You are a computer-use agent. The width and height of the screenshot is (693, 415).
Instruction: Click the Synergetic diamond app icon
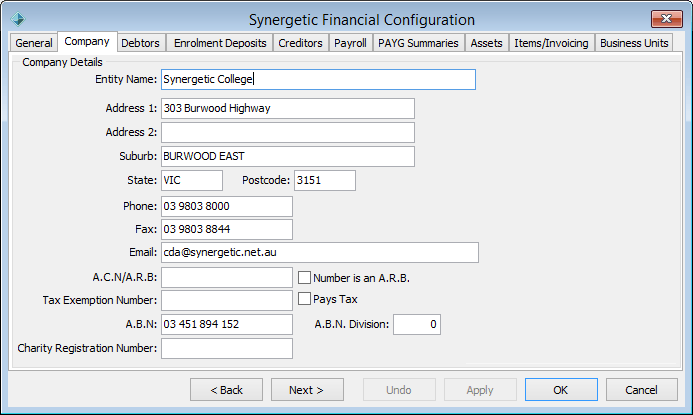18,19
